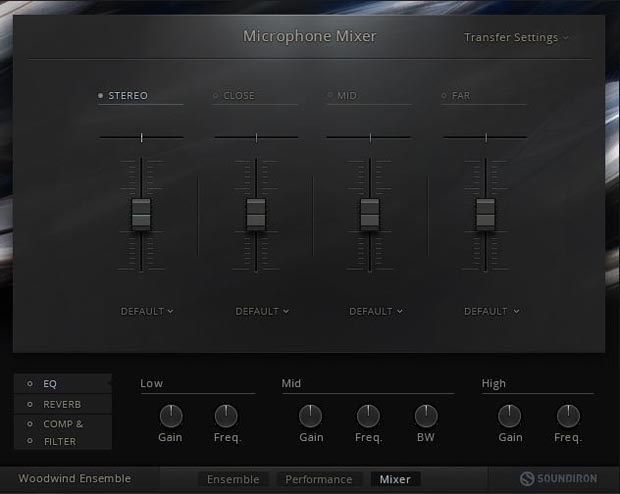Click the Mid Gain knob
This screenshot has width=620, height=494.
[310, 416]
